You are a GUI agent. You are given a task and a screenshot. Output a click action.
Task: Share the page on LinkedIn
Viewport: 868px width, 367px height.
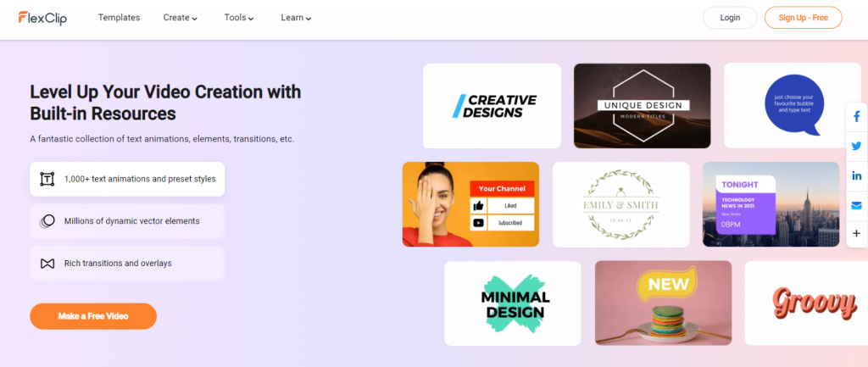[x=856, y=176]
